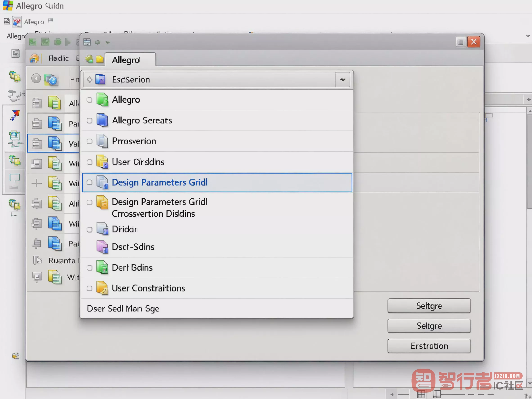Click the green leaf icon beside Allegro tab

click(x=89, y=59)
